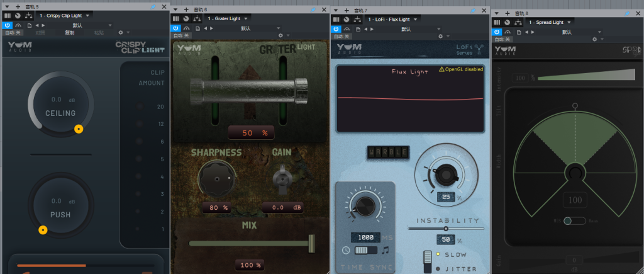The height and width of the screenshot is (274, 644).
Task: Click the 80 % sharpness value in Grater Light
Action: (216, 207)
